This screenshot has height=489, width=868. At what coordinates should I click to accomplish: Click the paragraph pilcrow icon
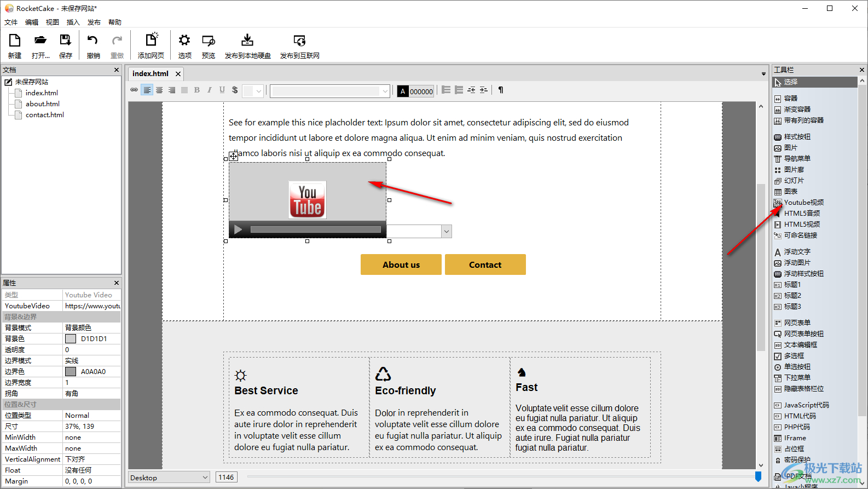point(501,90)
